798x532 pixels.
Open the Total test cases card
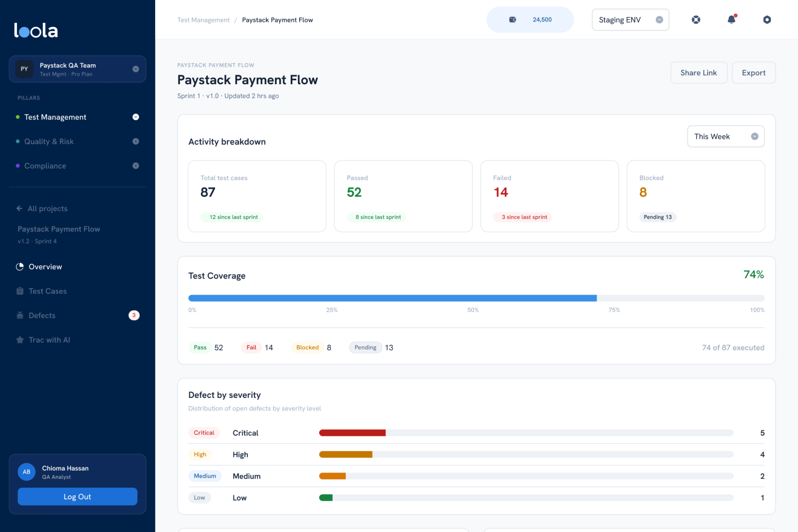(257, 196)
